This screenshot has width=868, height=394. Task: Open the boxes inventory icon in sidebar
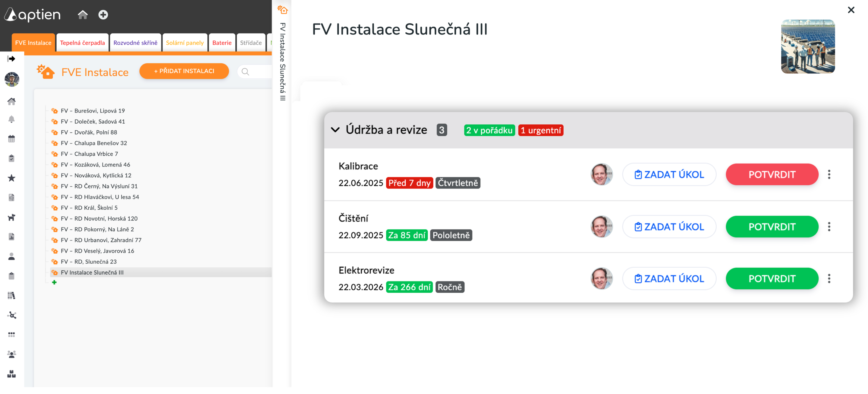tap(11, 374)
